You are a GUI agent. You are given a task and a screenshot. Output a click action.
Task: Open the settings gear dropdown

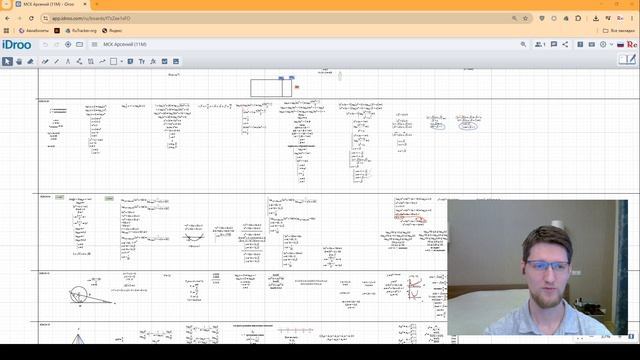[606, 44]
